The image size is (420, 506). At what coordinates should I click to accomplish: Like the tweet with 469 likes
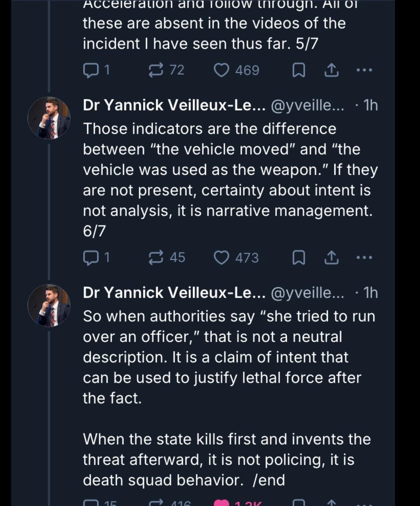222,70
